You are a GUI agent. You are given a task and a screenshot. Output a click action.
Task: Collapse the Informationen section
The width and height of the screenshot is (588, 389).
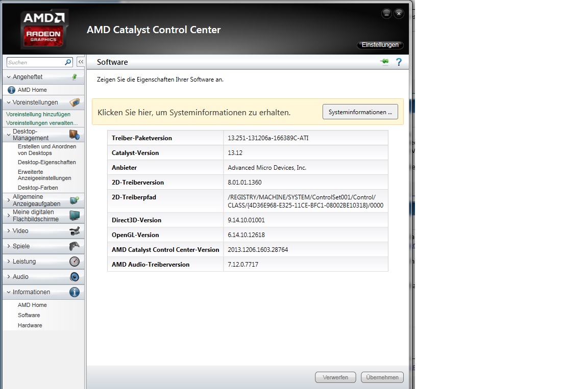pos(9,292)
